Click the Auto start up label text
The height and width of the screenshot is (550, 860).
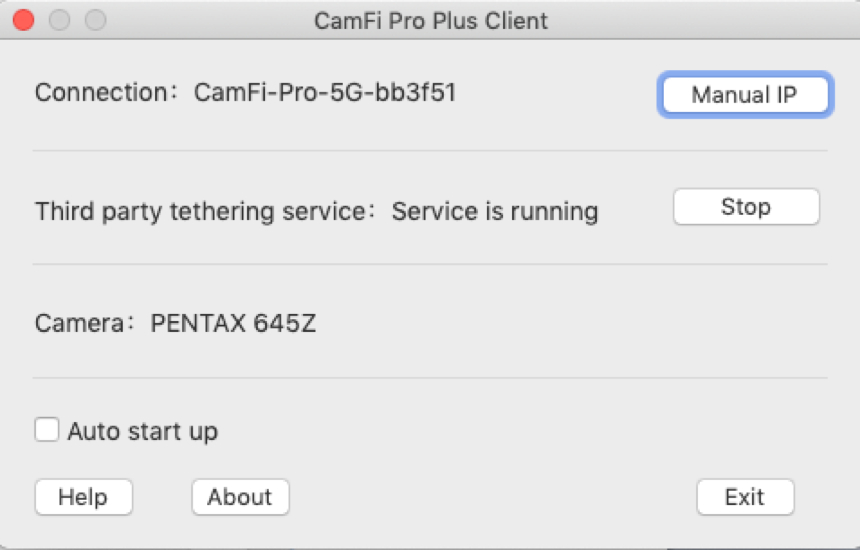[x=143, y=432]
